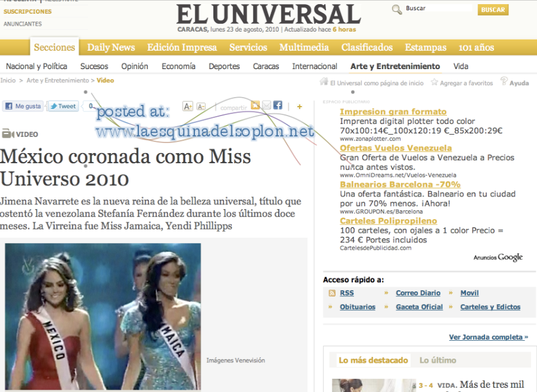Click the Miss Universo video thumbnail

click(103, 317)
